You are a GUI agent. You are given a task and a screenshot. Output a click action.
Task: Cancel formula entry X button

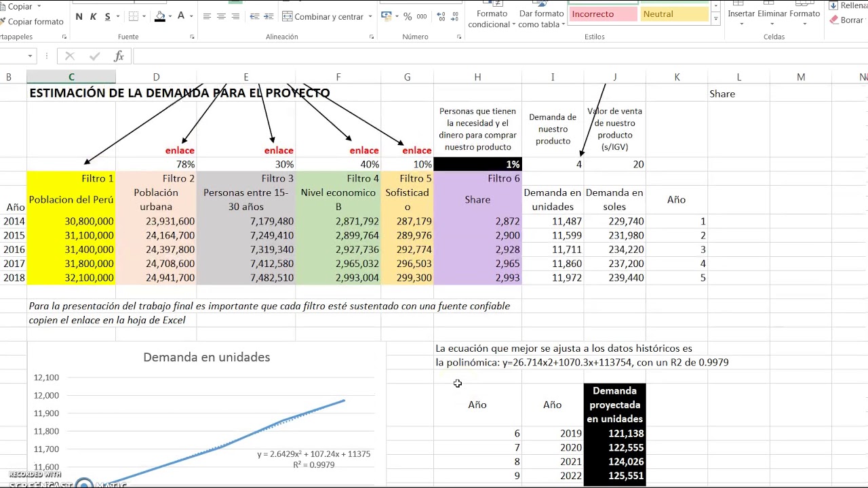pyautogui.click(x=70, y=56)
